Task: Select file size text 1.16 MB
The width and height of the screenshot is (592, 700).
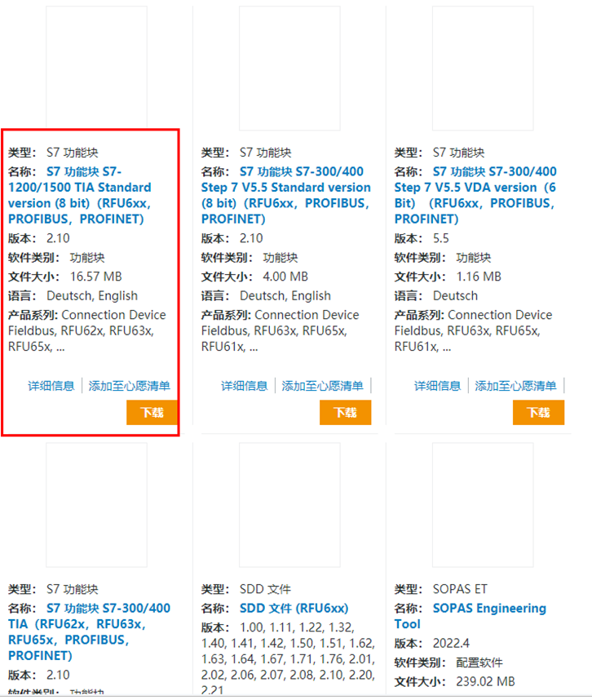Action: (479, 277)
